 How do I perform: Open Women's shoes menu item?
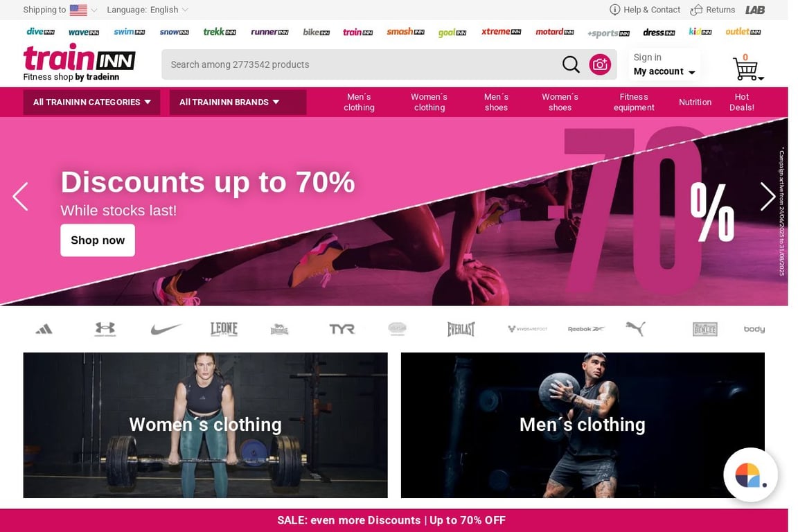click(x=560, y=103)
